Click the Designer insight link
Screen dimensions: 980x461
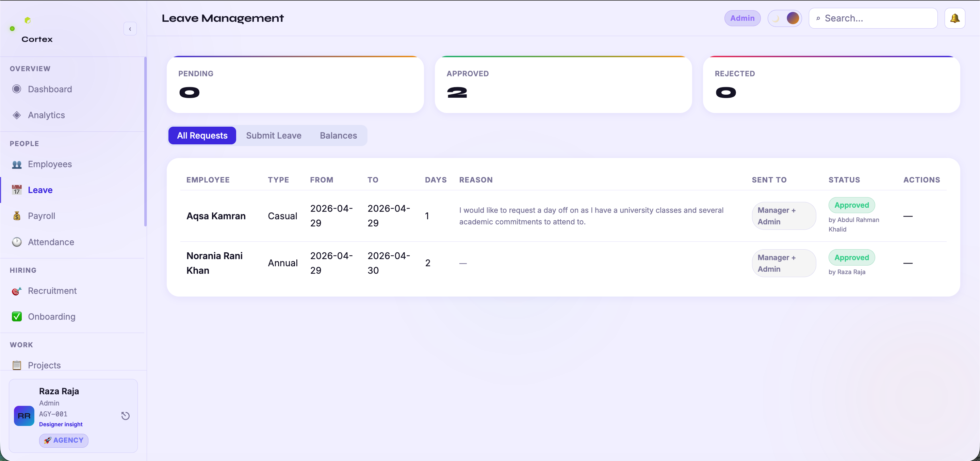pyautogui.click(x=61, y=425)
